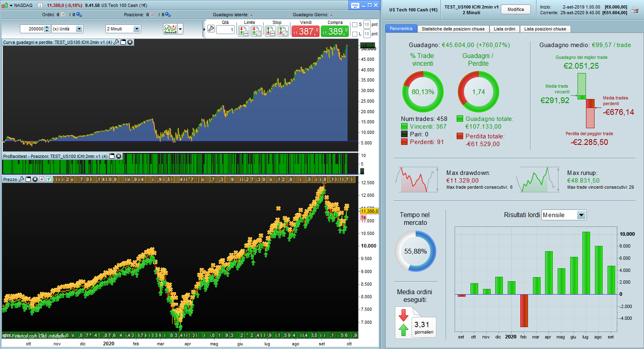Open settings wrench of Curva guadagni e perdite
Viewport: 644px width, 349px height.
tap(116, 42)
